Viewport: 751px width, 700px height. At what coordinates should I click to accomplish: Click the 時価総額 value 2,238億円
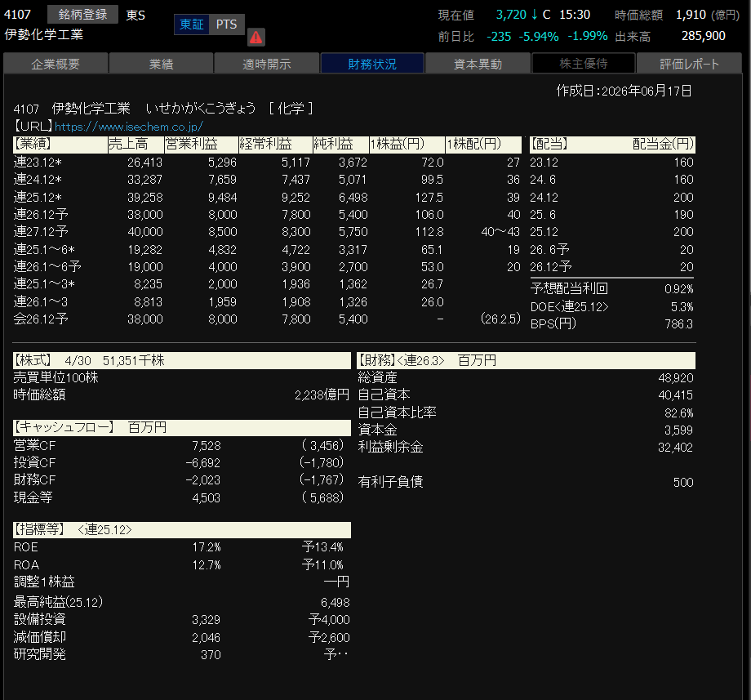coord(322,395)
